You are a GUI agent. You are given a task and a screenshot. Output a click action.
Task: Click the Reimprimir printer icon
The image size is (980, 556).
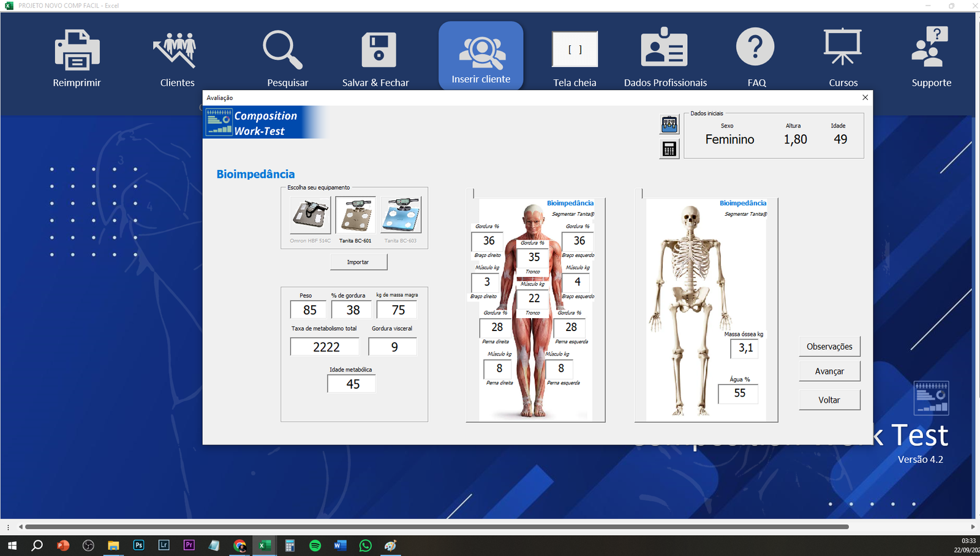click(x=77, y=50)
